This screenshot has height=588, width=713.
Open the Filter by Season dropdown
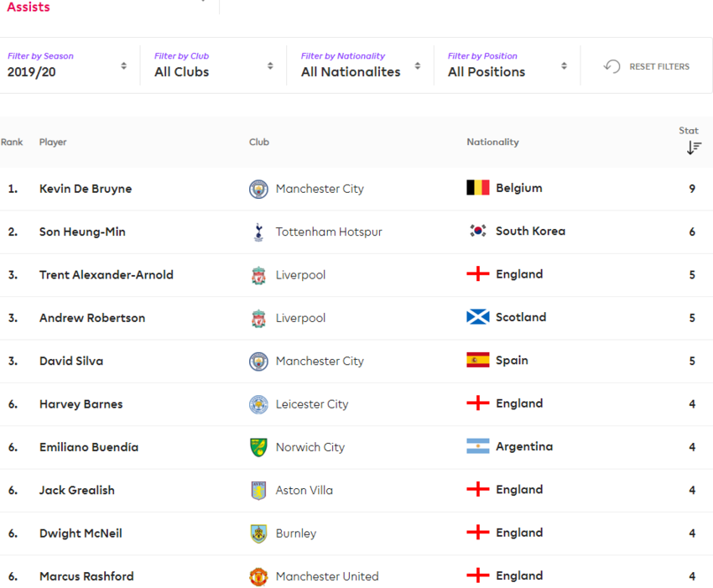[67, 65]
